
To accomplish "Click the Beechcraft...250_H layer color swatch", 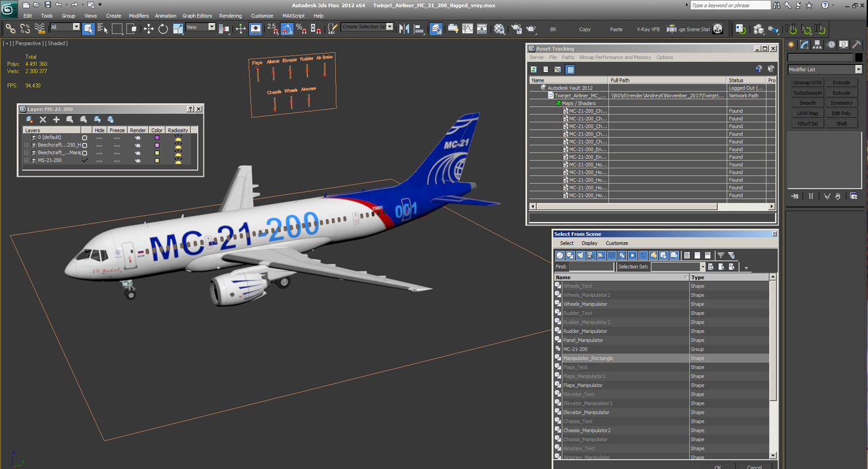I will (x=157, y=145).
